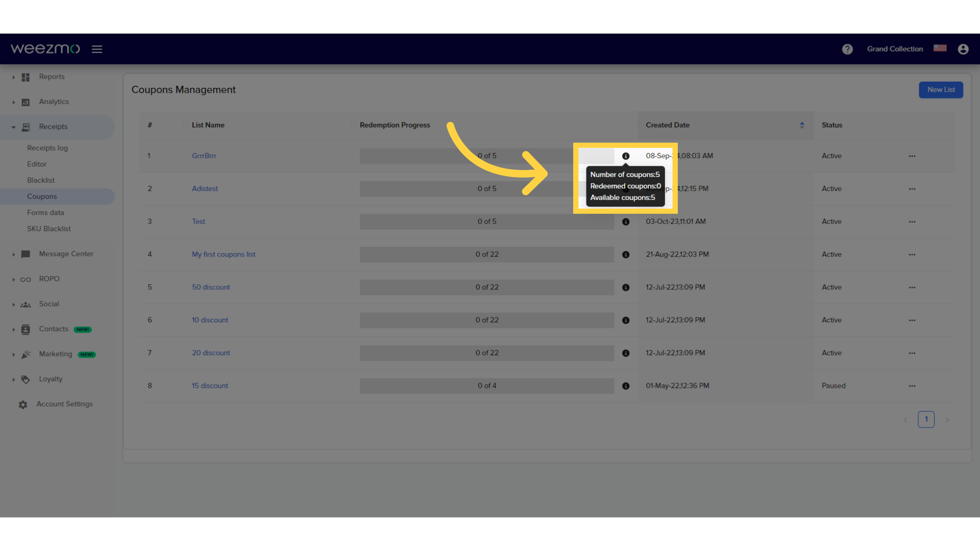
Task: Toggle the Weezmo hamburger menu
Action: (x=97, y=48)
